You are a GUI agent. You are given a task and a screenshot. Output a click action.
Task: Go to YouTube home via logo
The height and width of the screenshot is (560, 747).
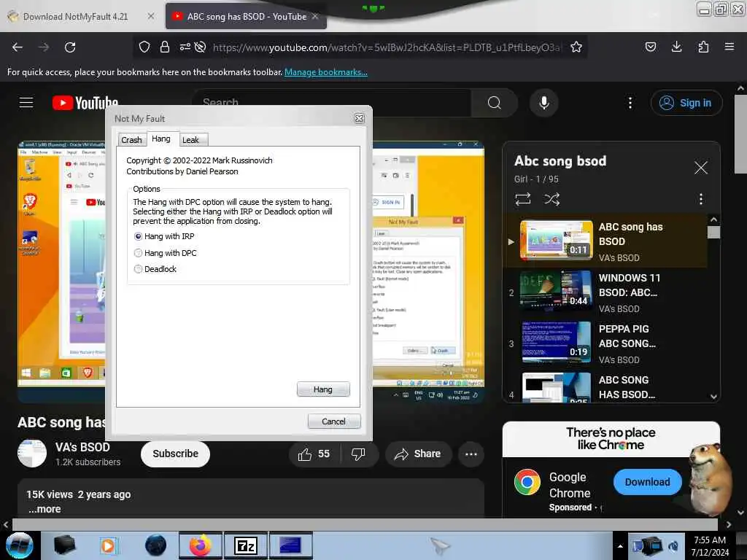[85, 102]
